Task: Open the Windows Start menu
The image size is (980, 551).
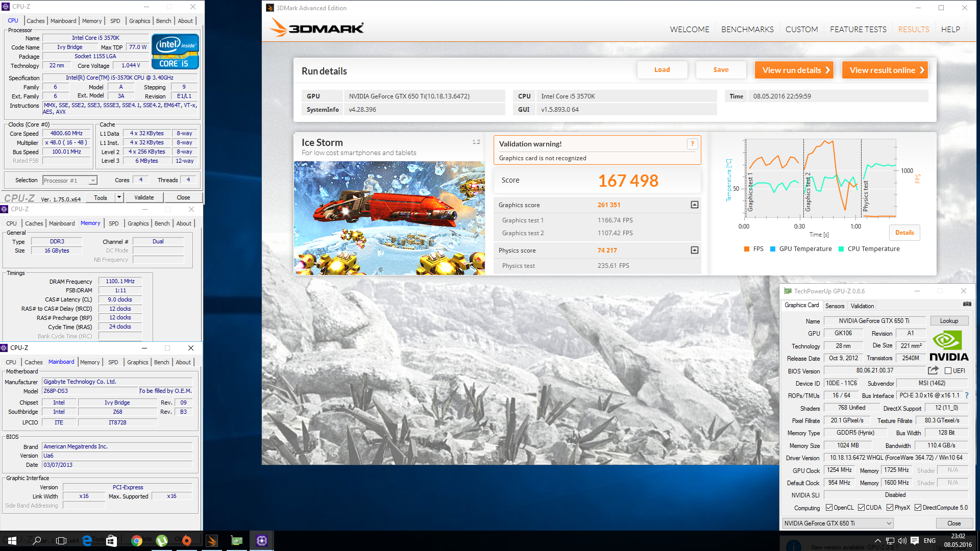Action: point(12,541)
